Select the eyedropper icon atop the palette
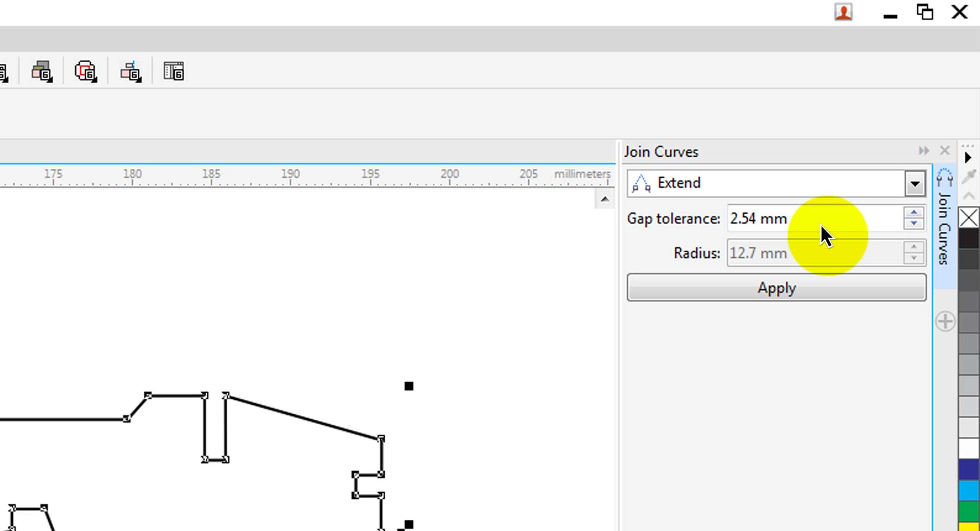Screen dimensions: 980x531 click(968, 176)
